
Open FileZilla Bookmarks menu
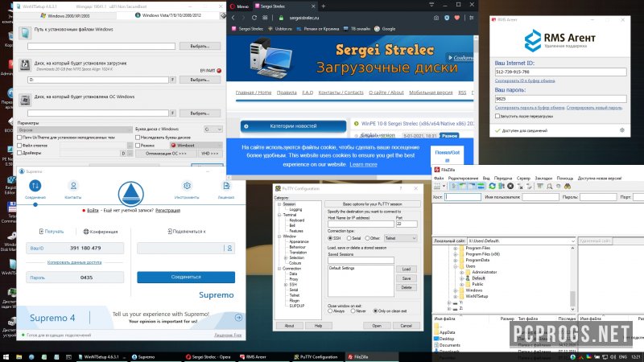[543, 178]
